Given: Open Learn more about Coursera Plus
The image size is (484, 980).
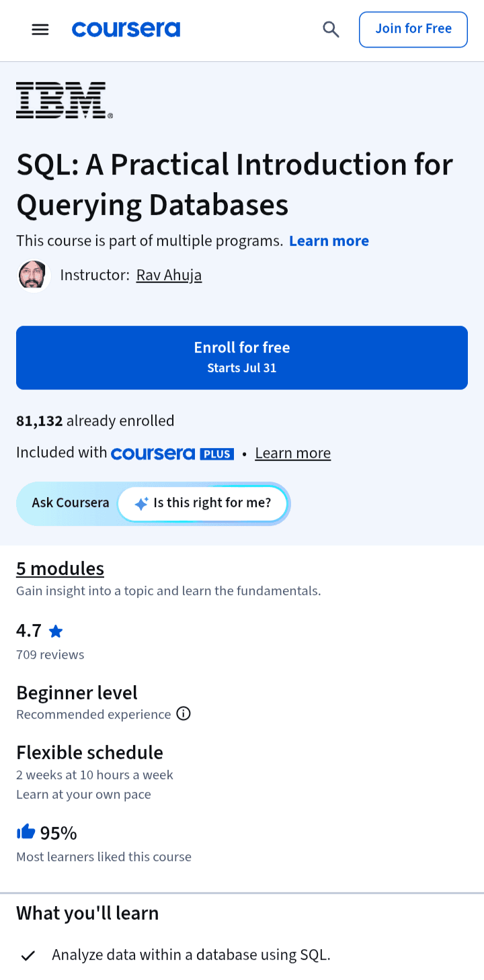Looking at the screenshot, I should tap(293, 453).
